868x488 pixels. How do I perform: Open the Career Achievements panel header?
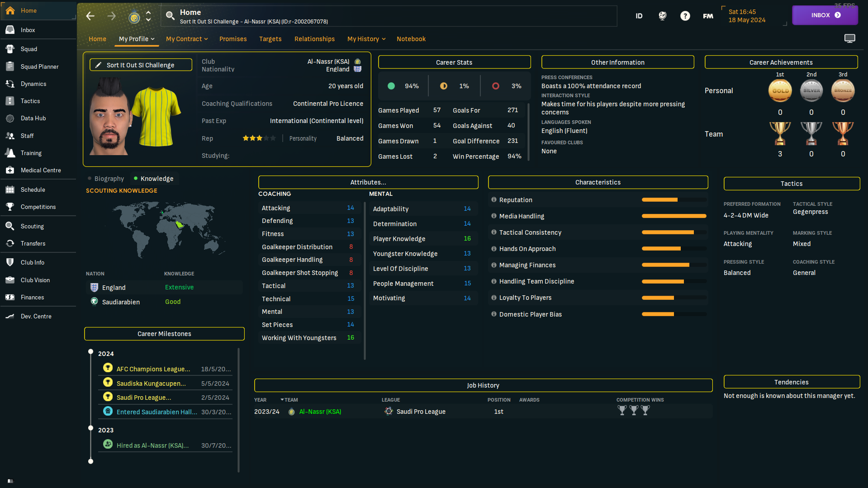pyautogui.click(x=781, y=62)
